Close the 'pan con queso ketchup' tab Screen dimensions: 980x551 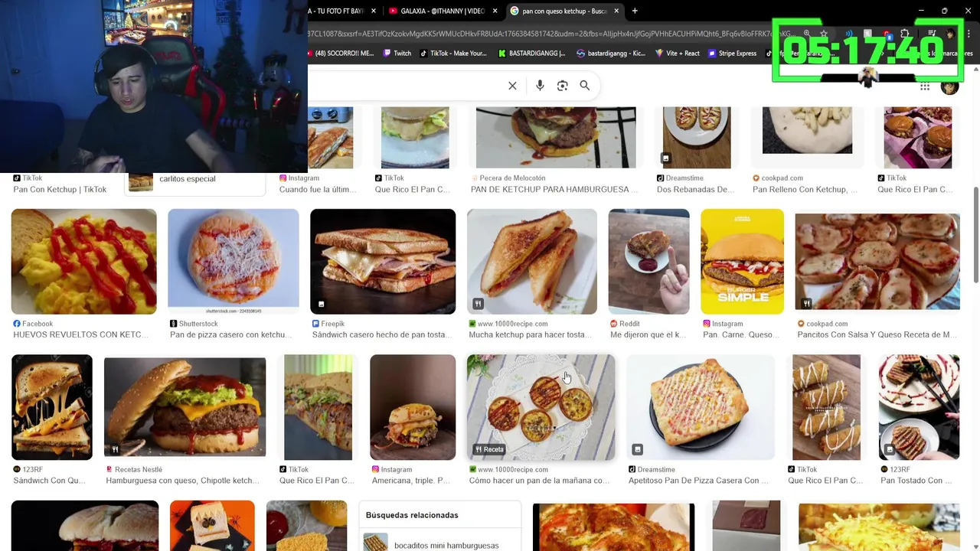click(616, 11)
